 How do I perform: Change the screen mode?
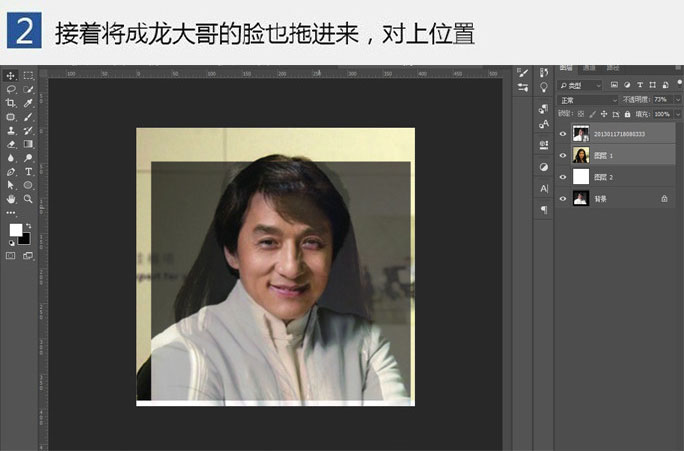coord(28,256)
